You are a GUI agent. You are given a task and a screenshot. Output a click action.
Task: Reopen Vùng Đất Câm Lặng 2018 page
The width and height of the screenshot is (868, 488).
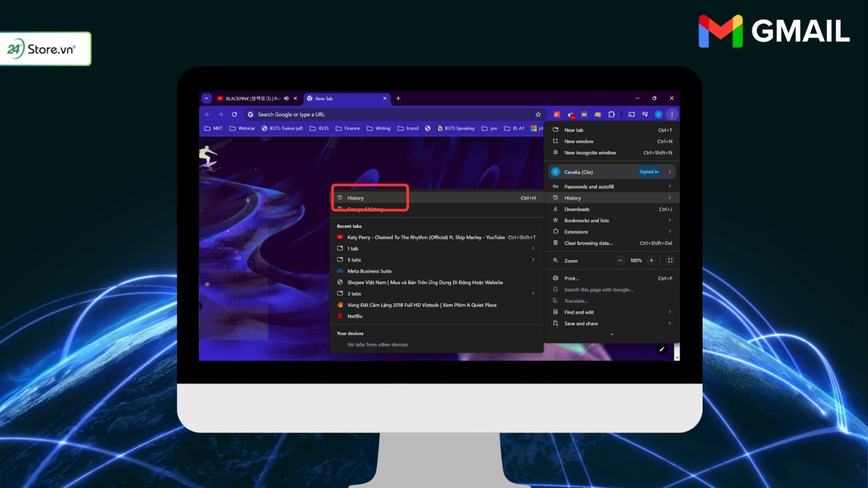point(437,305)
